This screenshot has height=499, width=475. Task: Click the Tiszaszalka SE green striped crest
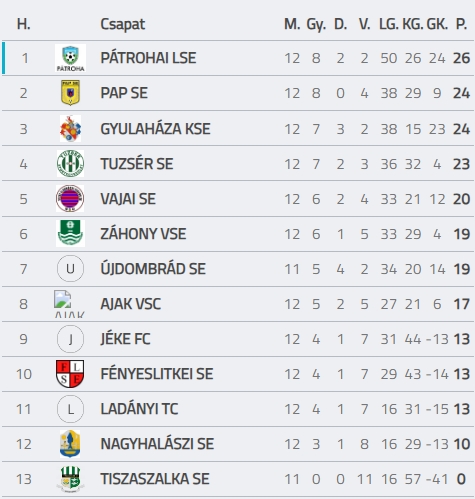point(70,479)
